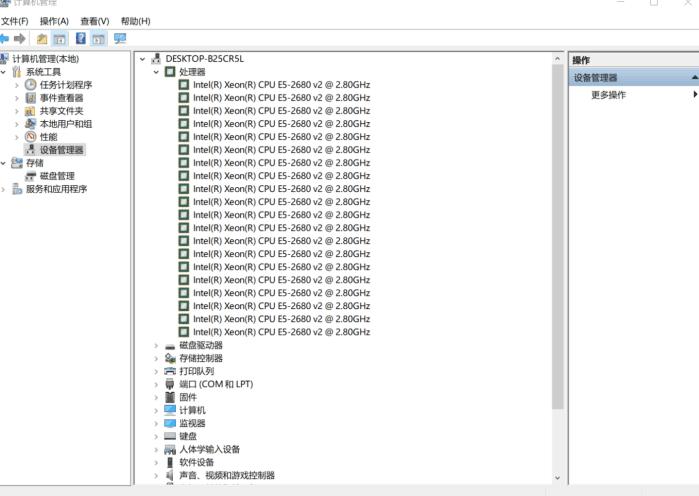Expand the 端口 (COM 和 LPT) category
699x496 pixels.
156,384
